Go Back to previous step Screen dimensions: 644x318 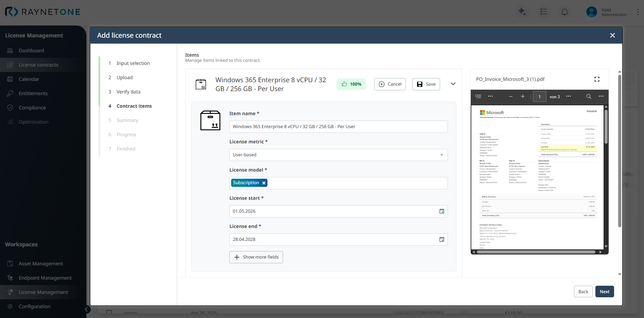(583, 292)
